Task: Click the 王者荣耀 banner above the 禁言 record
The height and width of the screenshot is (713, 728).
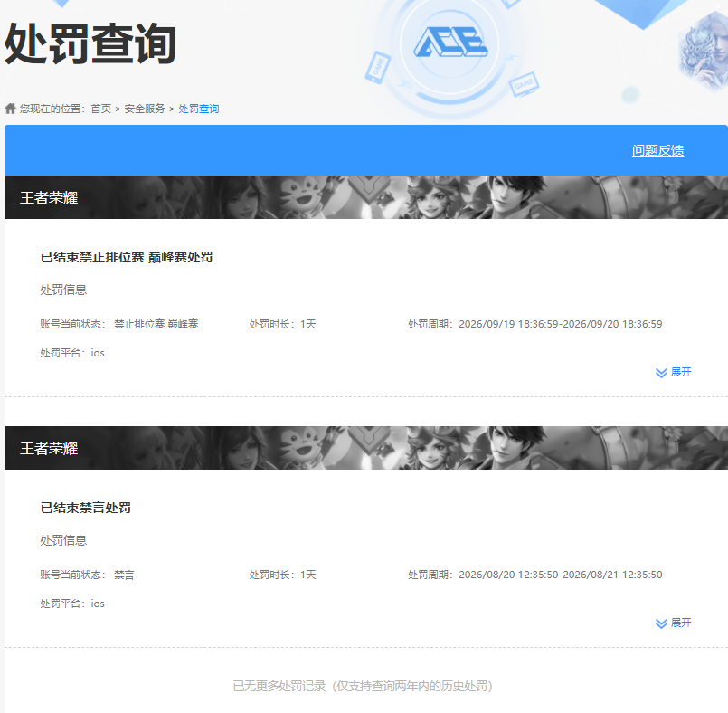Action: click(366, 448)
